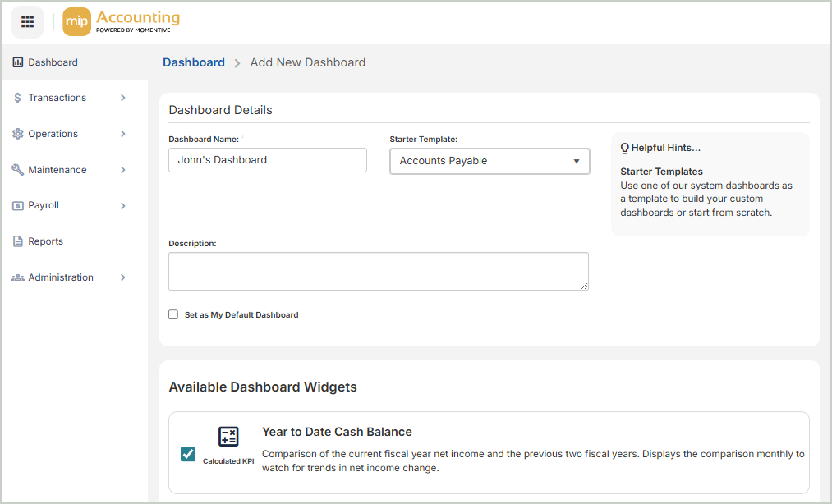Click the Operations gear icon

click(x=18, y=134)
